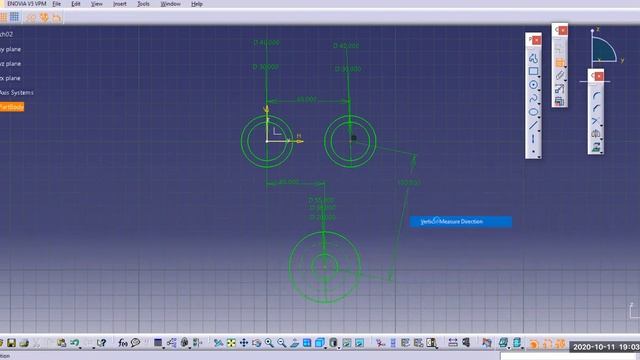Select the Profile tool
This screenshot has width=640, height=360.
pyautogui.click(x=533, y=58)
